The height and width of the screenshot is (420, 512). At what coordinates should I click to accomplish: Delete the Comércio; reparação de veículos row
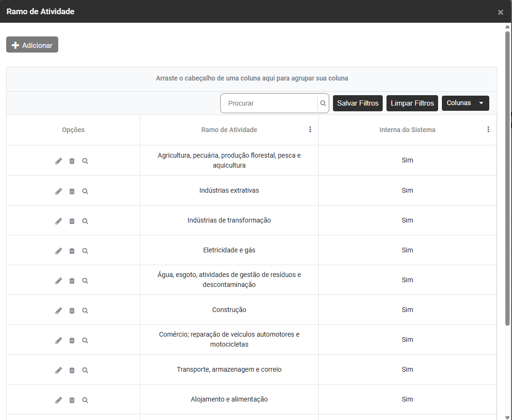click(72, 340)
